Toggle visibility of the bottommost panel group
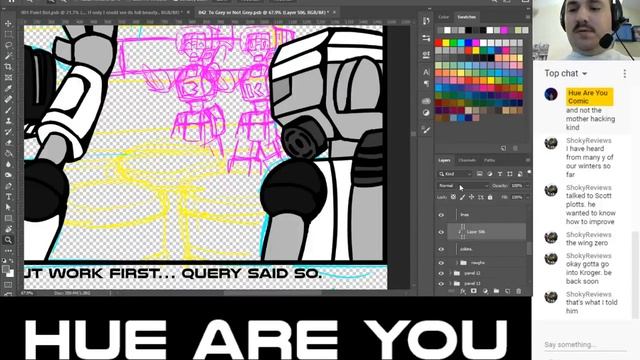Image resolution: width=640 pixels, height=360 pixels. pos(441,283)
